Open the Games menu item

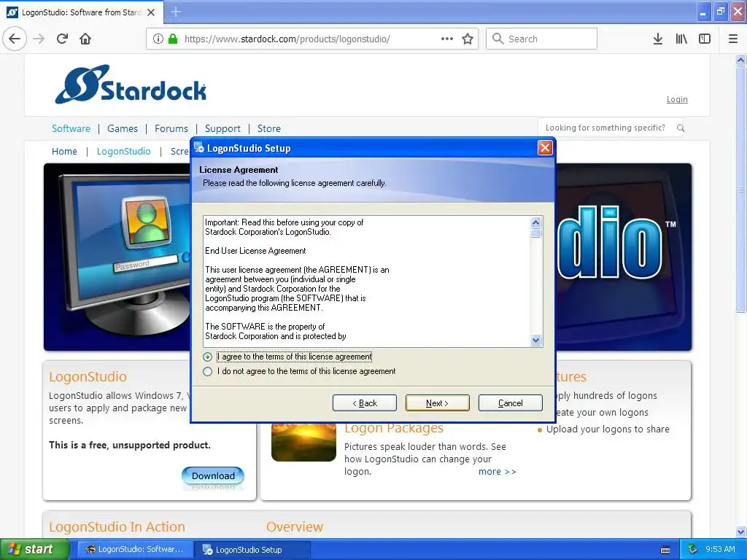[123, 128]
